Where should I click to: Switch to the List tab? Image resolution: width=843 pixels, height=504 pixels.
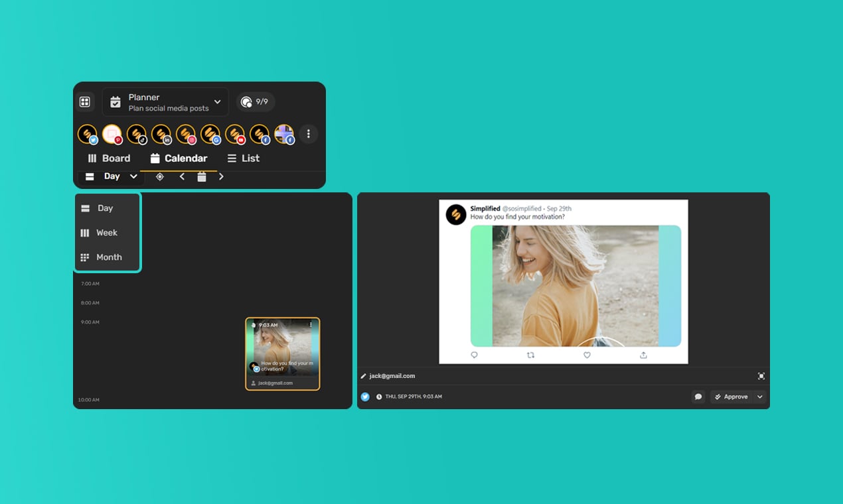243,158
